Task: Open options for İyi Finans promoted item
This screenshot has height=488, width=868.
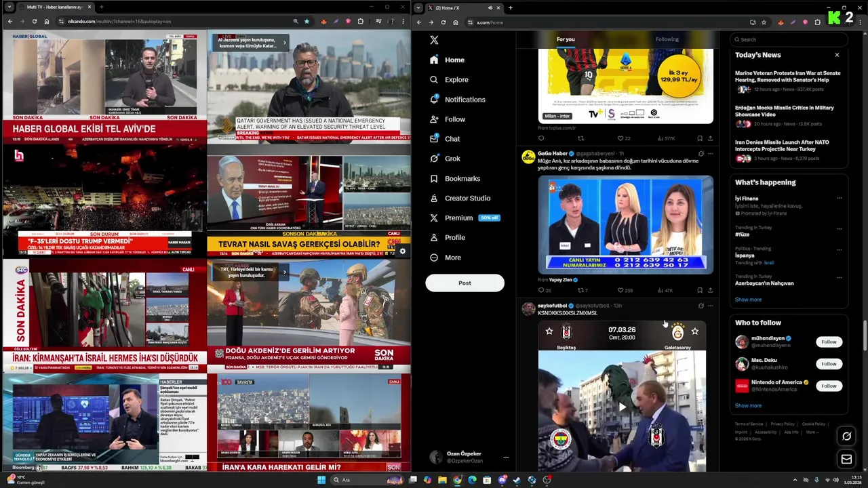Action: (839, 199)
